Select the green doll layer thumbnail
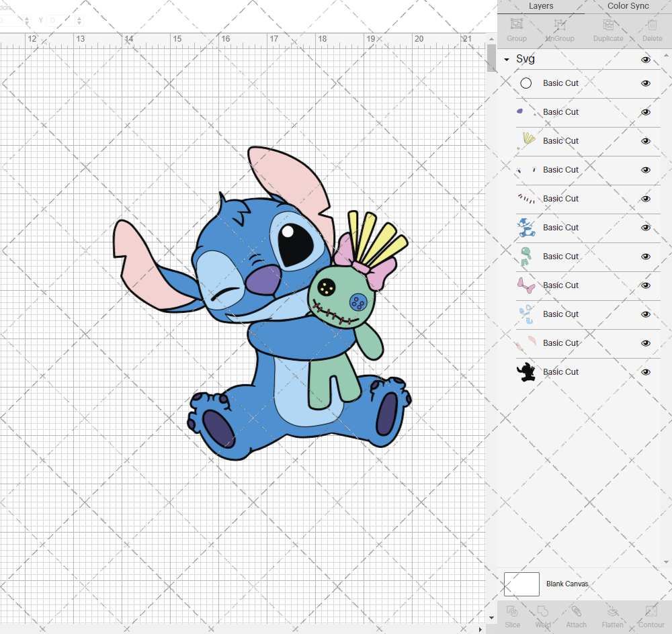Viewport: 672px width, 634px height. pos(526,256)
